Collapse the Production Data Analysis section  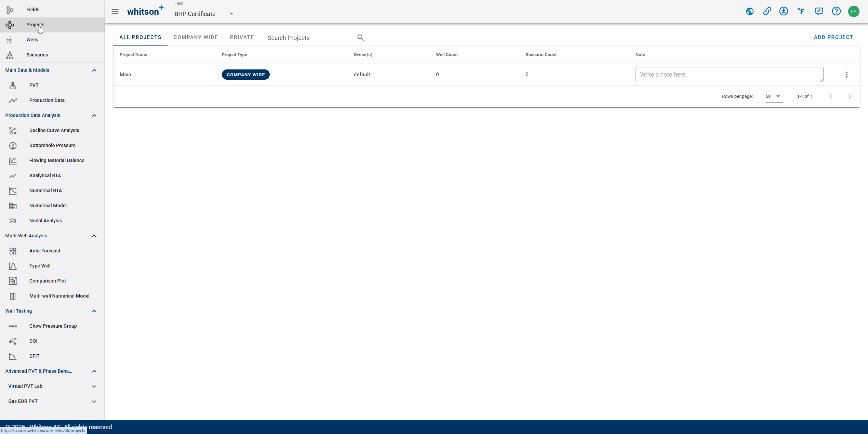[x=95, y=115]
